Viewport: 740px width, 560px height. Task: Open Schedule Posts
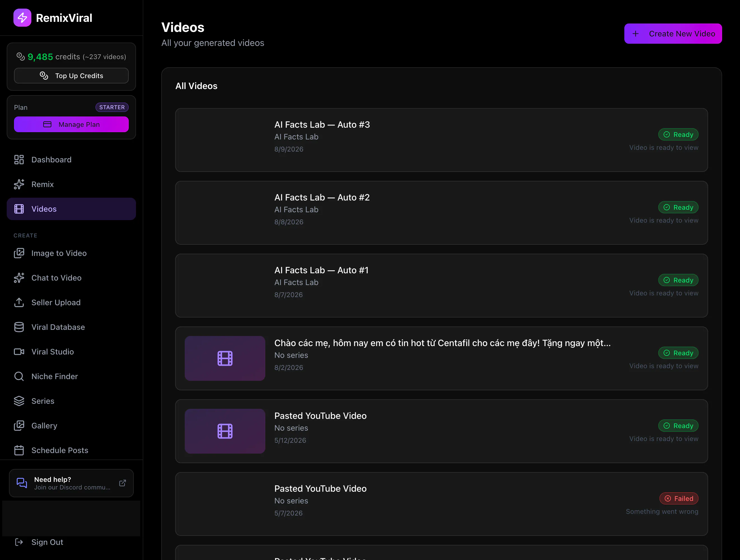tap(71, 450)
